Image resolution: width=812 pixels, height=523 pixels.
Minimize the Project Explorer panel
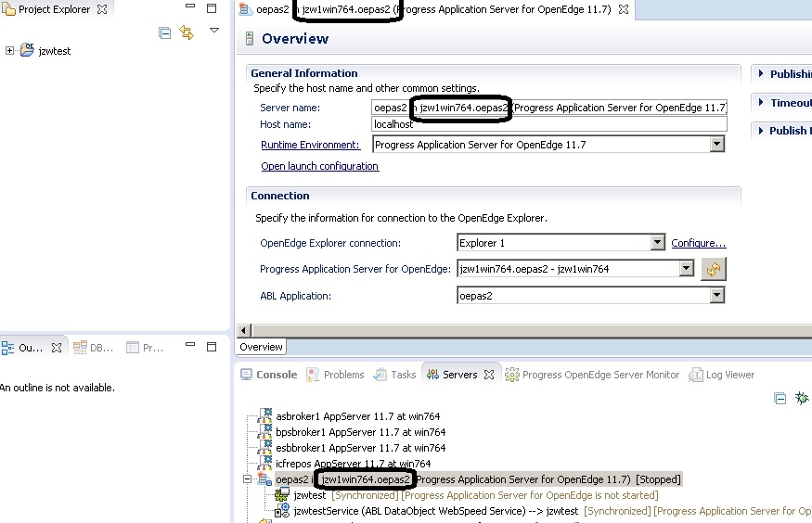[x=190, y=6]
